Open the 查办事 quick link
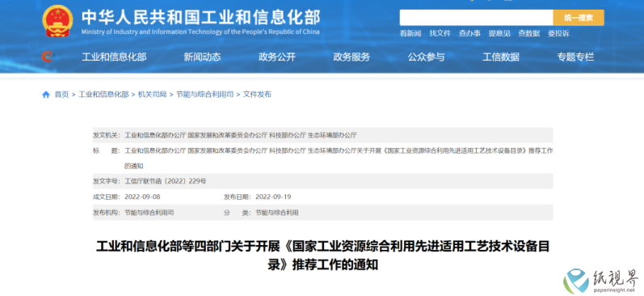 [x=469, y=34]
